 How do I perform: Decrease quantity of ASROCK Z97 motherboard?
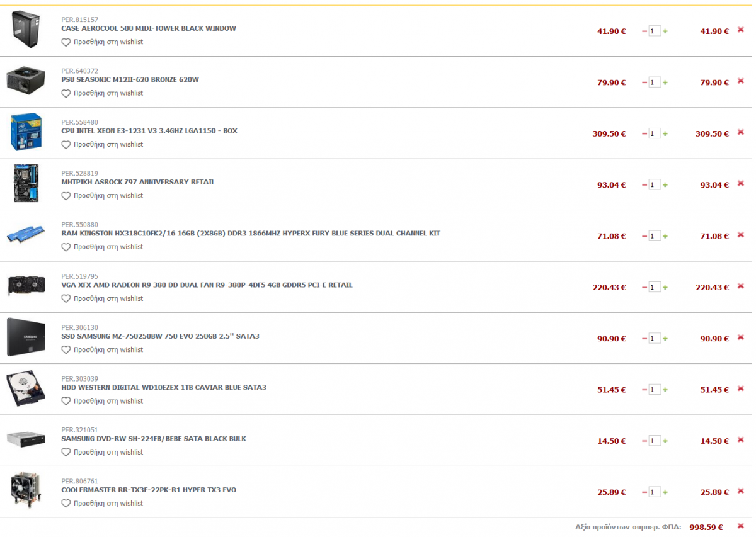point(644,185)
